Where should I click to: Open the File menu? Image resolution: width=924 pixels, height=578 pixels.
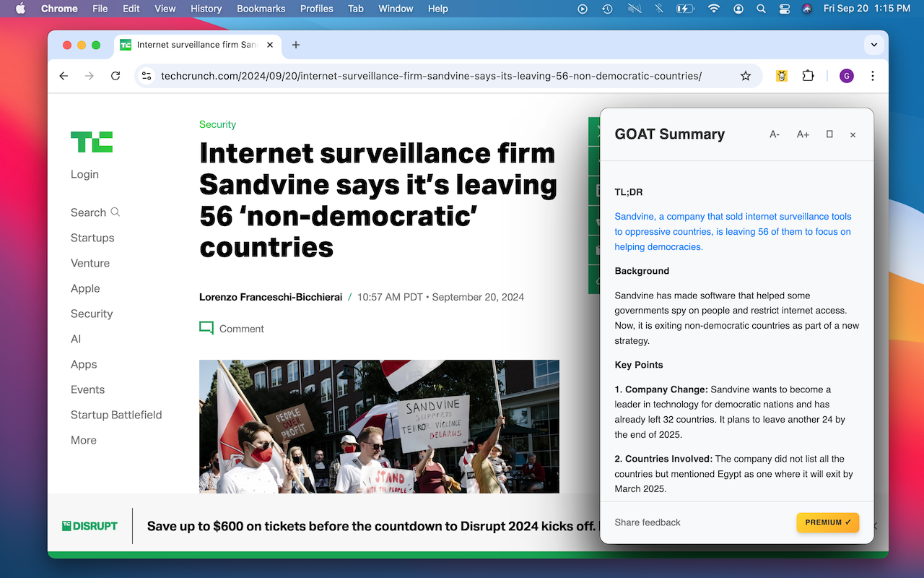(x=100, y=9)
